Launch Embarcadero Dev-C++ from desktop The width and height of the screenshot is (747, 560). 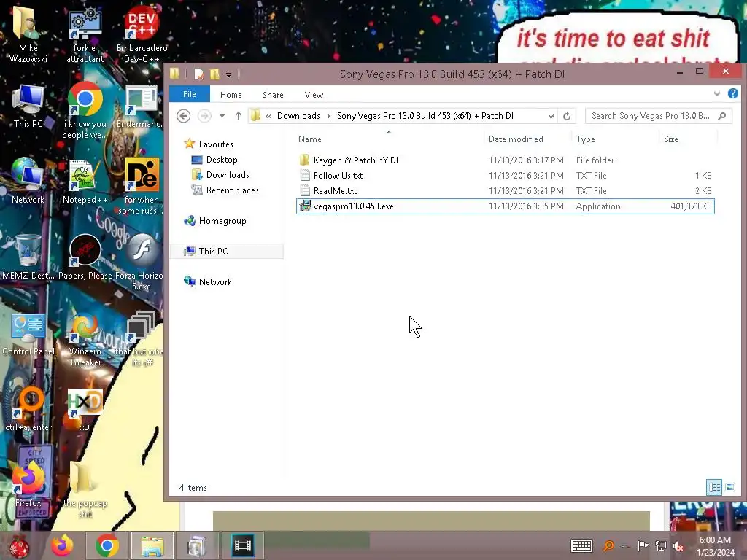(x=142, y=34)
